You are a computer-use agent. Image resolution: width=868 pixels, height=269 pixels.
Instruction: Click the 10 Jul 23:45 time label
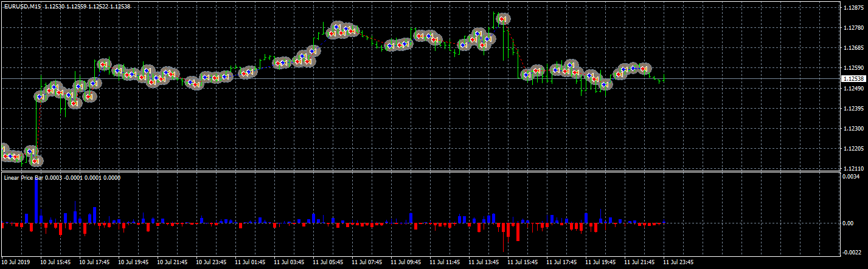pos(211,262)
